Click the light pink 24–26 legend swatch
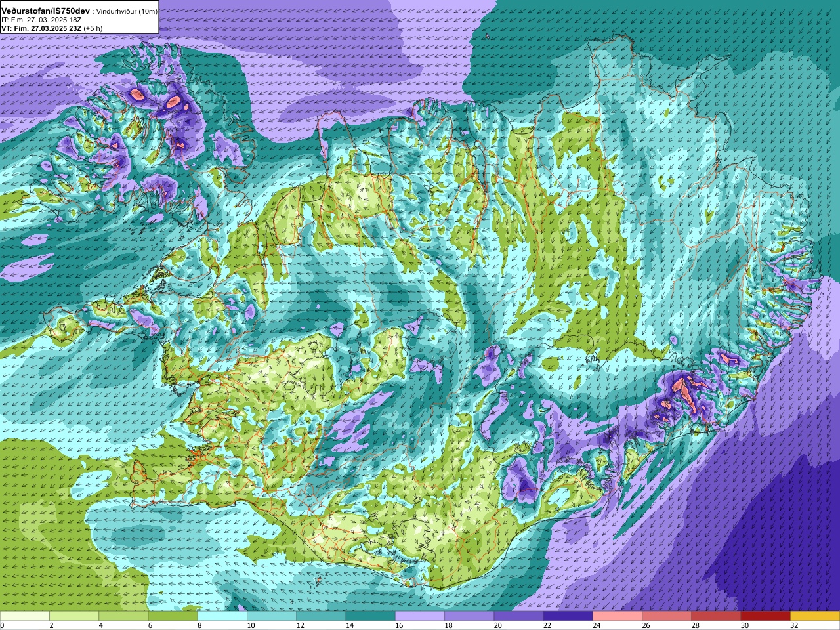The width and height of the screenshot is (840, 630). pyautogui.click(x=618, y=616)
